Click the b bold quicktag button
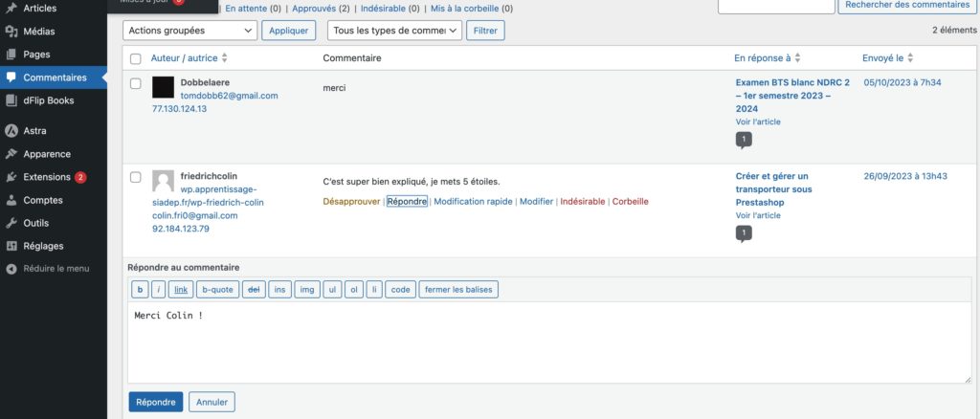Screen dimensions: 980x419 pyautogui.click(x=140, y=290)
